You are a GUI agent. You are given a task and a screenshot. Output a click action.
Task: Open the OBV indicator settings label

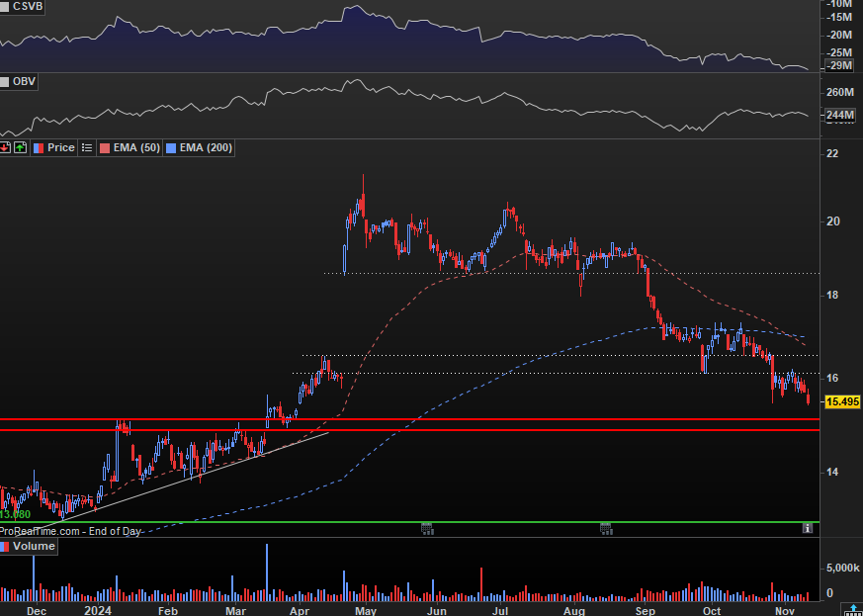click(x=25, y=81)
